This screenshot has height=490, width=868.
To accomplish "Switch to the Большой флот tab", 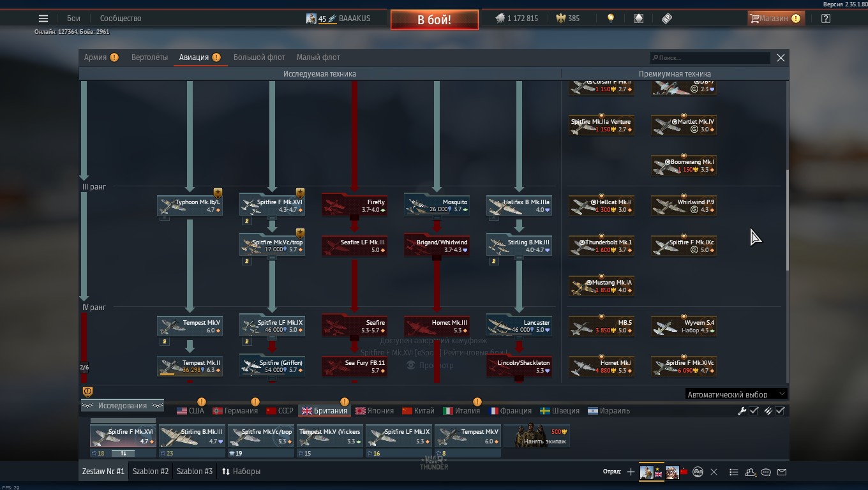I will [259, 57].
